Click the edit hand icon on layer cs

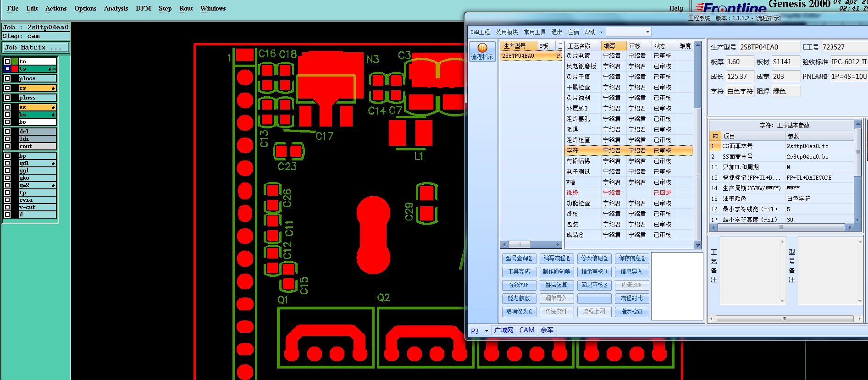(53, 88)
